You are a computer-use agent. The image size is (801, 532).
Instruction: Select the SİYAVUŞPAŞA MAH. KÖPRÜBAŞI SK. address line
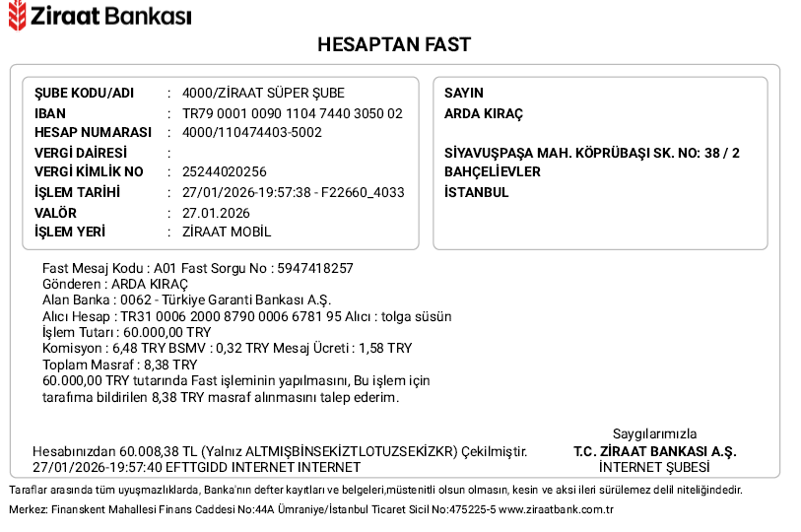(x=592, y=153)
